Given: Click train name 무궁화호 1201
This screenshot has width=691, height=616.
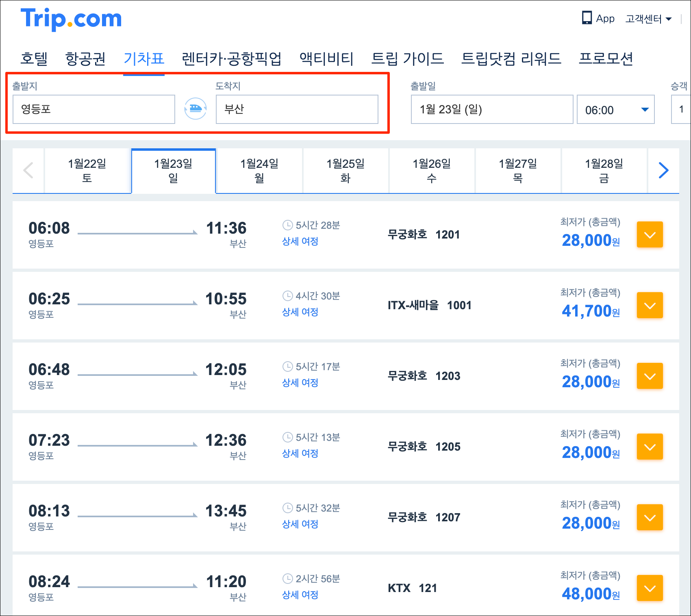Looking at the screenshot, I should pyautogui.click(x=424, y=234).
